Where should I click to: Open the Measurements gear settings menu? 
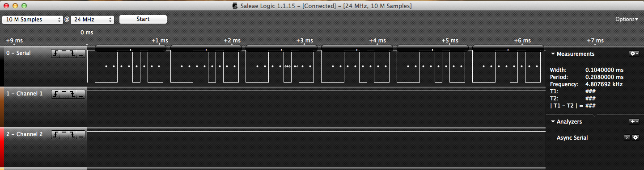(634, 54)
